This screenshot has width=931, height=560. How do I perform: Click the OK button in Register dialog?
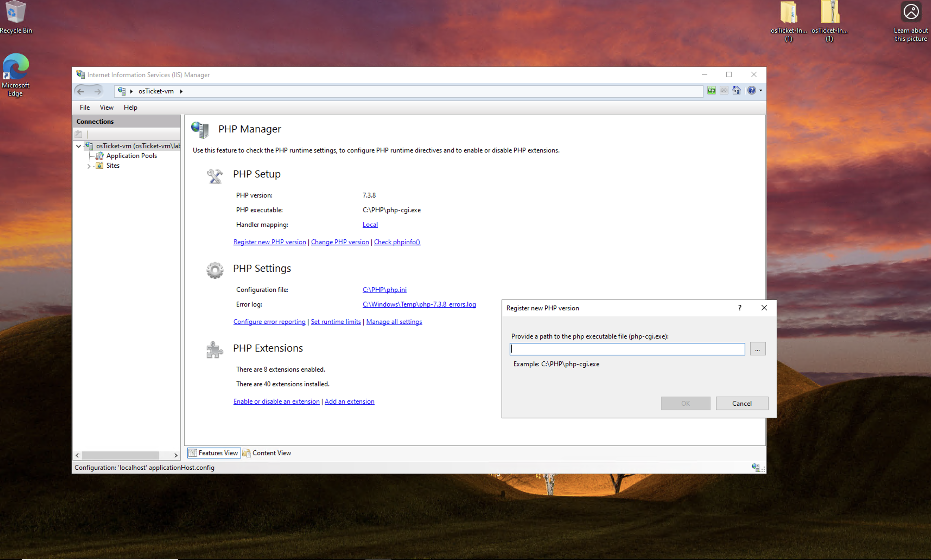(x=685, y=403)
